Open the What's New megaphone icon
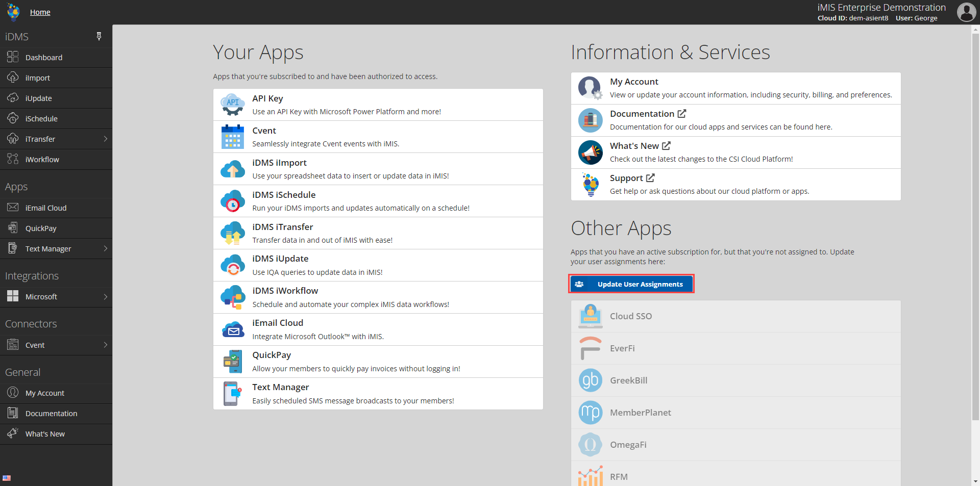 (590, 152)
